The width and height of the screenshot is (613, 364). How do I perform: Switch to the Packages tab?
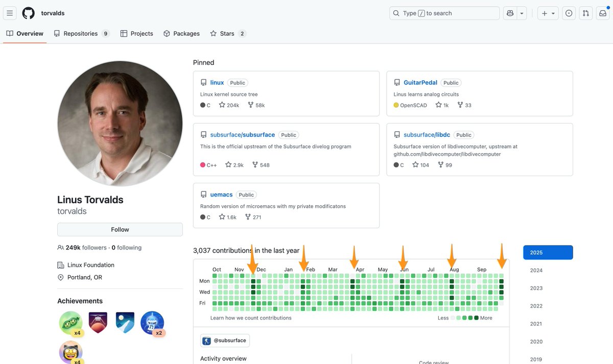181,34
